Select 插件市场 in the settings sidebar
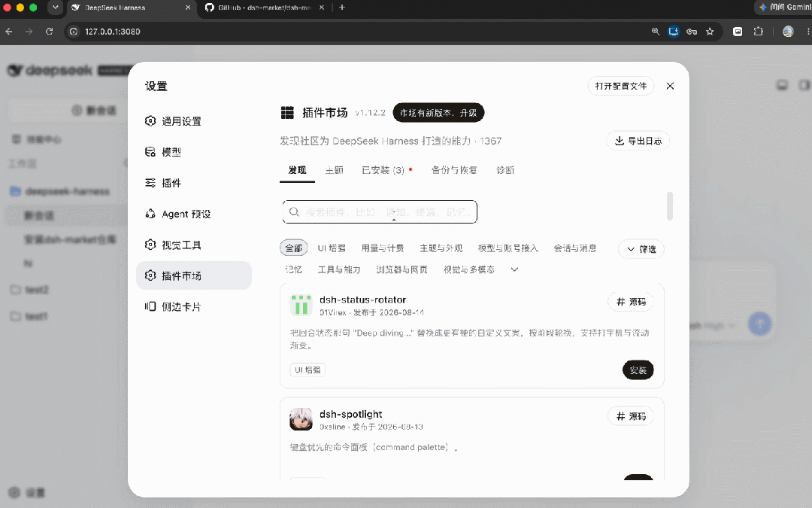Image resolution: width=812 pixels, height=508 pixels. point(194,275)
